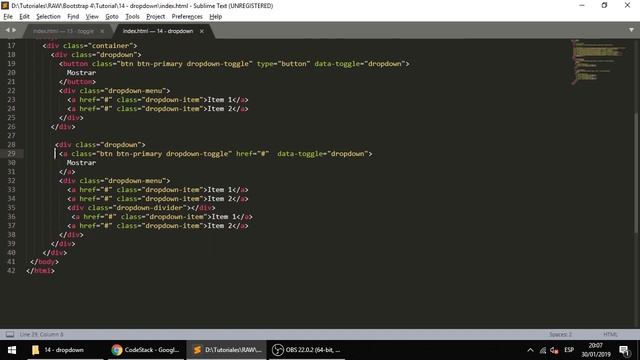Click Line 29, Column status text
This screenshot has height=360, width=640.
click(42, 334)
